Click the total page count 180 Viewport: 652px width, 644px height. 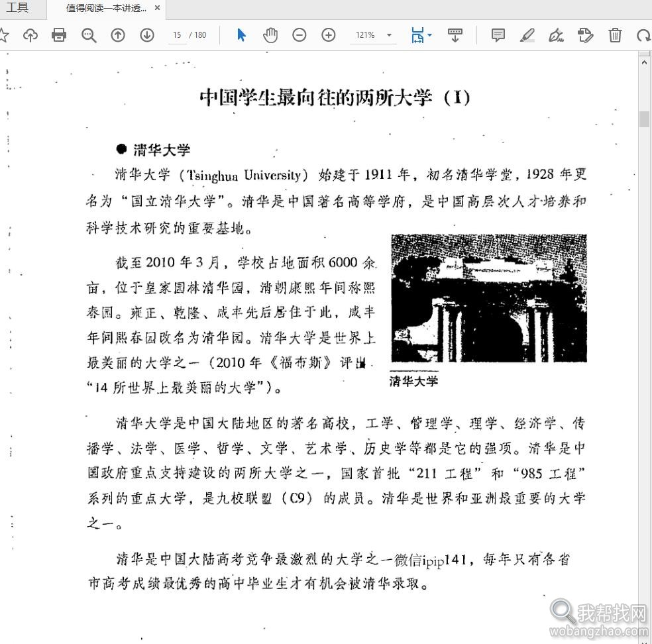pos(200,35)
